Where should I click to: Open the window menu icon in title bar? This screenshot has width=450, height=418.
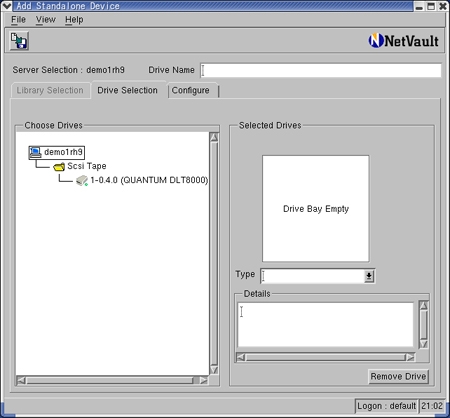(6, 6)
